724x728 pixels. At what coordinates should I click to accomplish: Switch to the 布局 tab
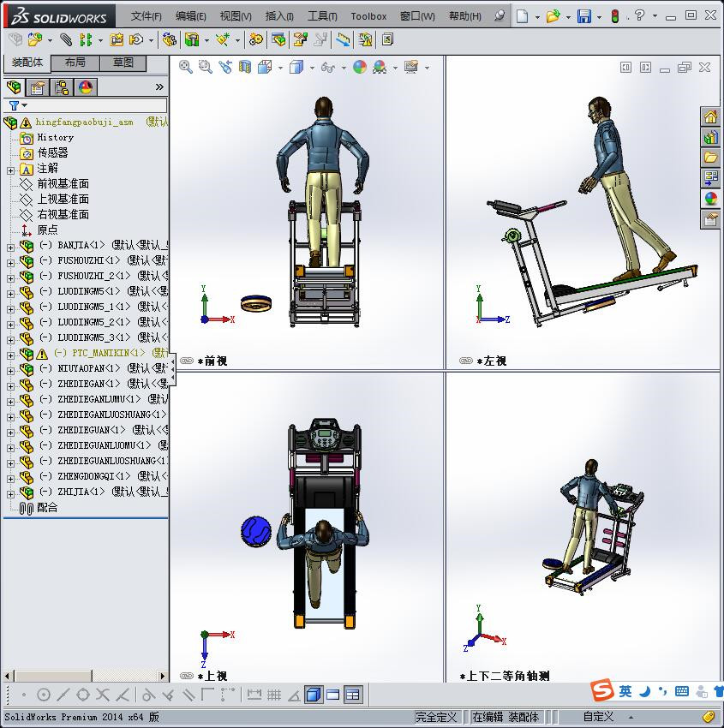point(75,63)
